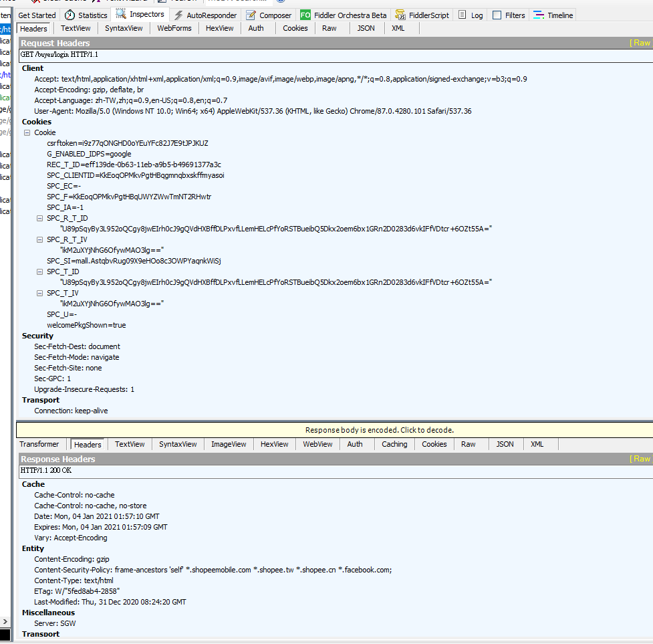Select the Accept-Encoding header row
This screenshot has width=653, height=644.
click(x=89, y=90)
